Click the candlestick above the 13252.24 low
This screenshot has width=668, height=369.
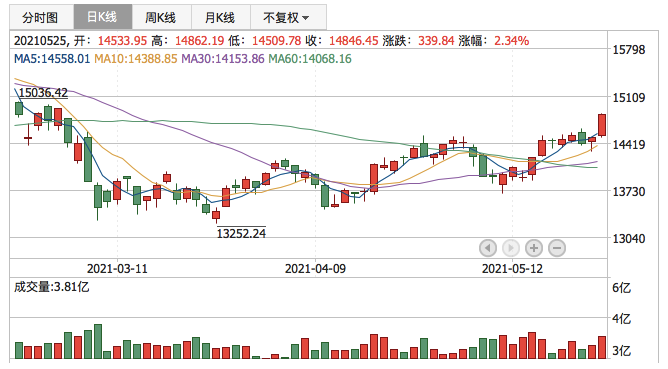[x=216, y=214]
